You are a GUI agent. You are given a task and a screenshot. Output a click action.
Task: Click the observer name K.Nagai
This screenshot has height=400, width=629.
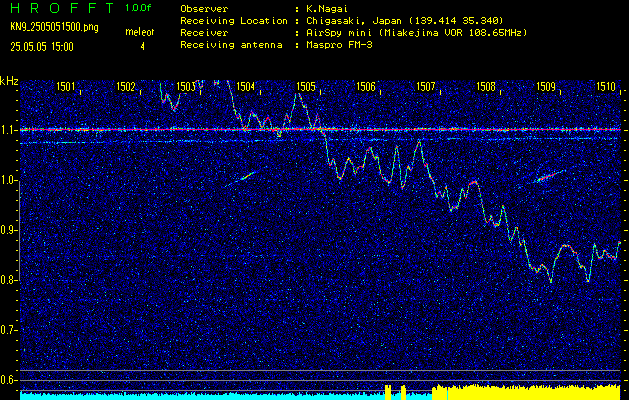tap(327, 8)
